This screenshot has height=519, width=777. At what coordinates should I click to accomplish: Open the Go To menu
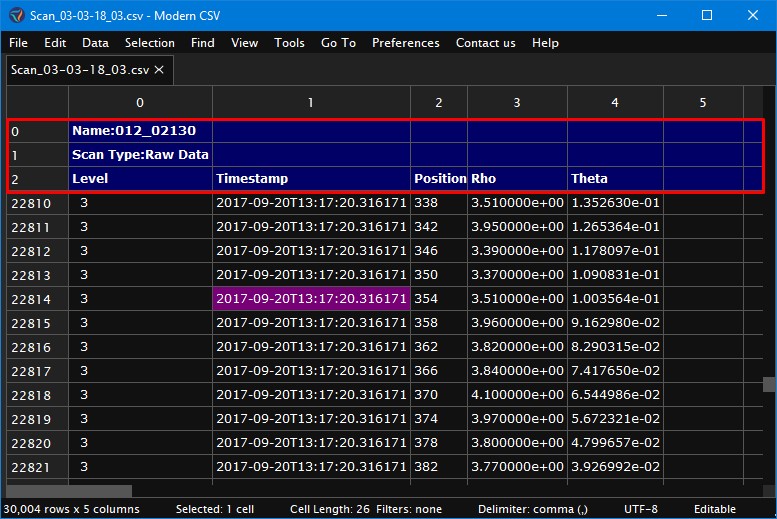[x=338, y=43]
